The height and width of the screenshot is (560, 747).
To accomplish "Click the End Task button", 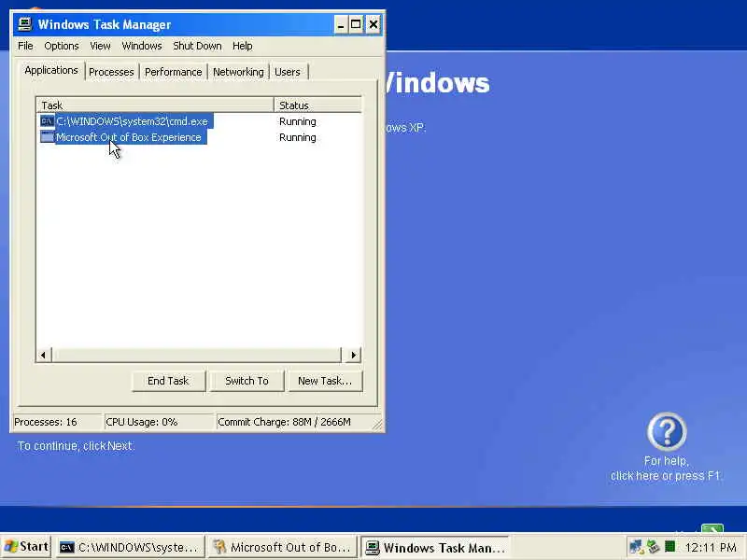I will point(168,381).
